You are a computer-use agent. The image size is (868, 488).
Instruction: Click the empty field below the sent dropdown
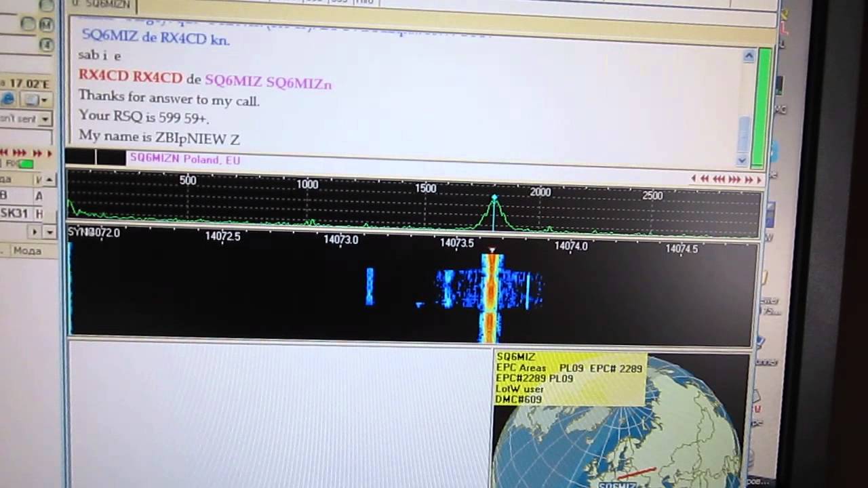(x=26, y=137)
